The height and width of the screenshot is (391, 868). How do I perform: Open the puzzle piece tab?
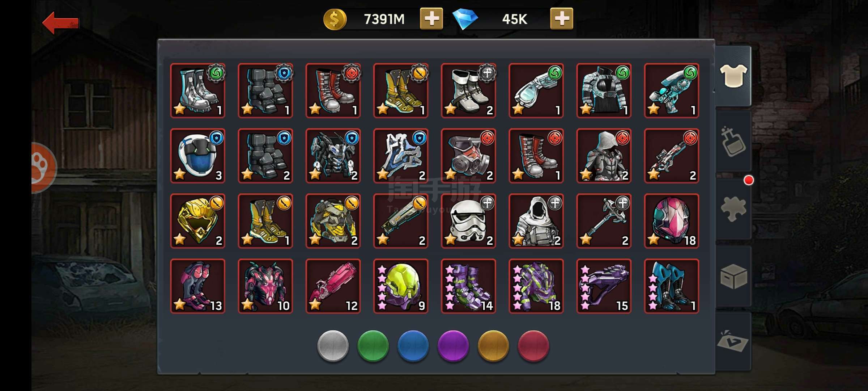[x=733, y=209]
